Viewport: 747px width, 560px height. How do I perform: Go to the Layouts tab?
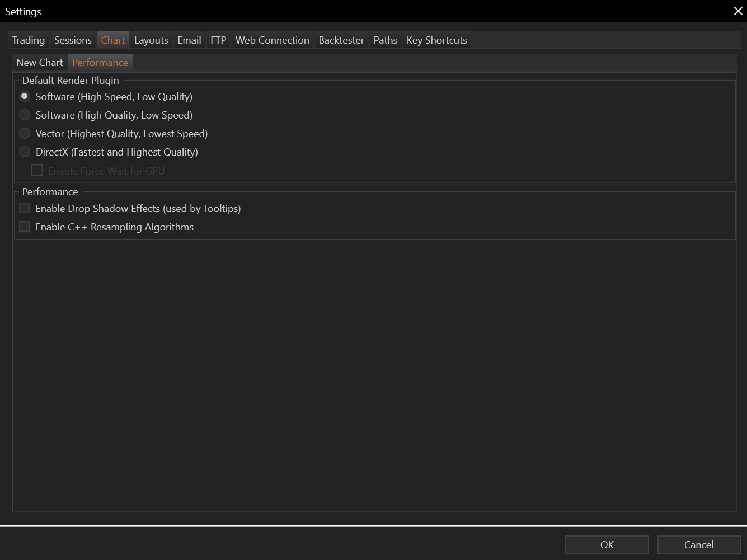point(151,40)
